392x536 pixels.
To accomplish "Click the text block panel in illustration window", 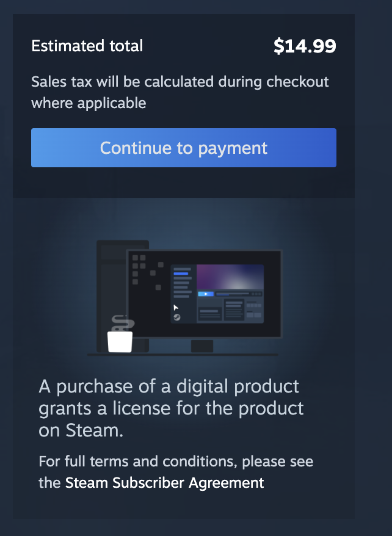I will 234,309.
